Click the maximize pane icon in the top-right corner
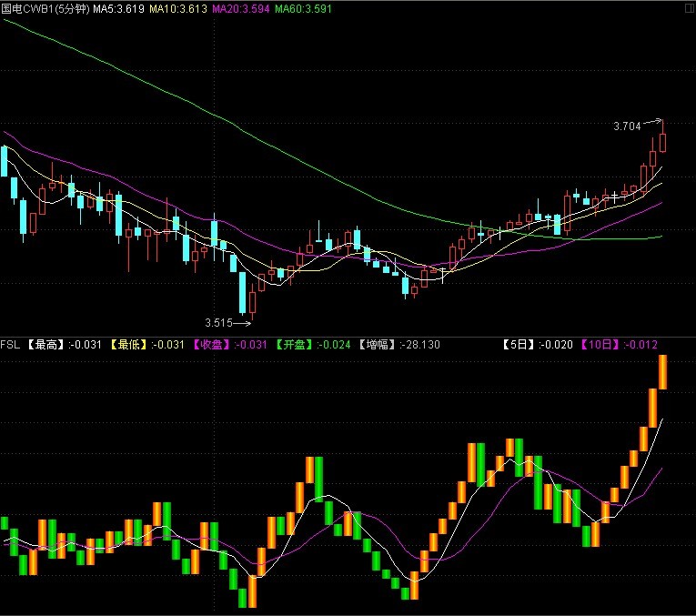Screen dimensions: 696x616 click(x=690, y=8)
